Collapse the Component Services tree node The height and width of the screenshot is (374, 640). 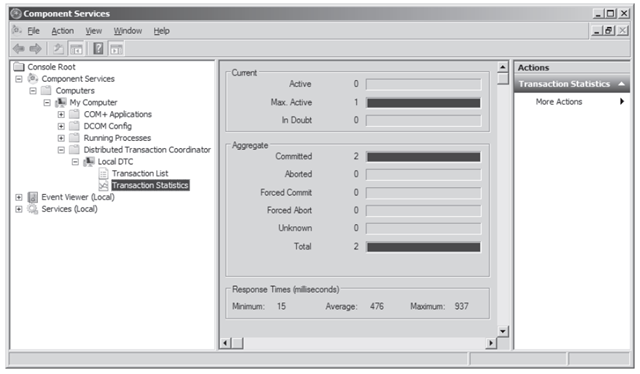coord(19,79)
